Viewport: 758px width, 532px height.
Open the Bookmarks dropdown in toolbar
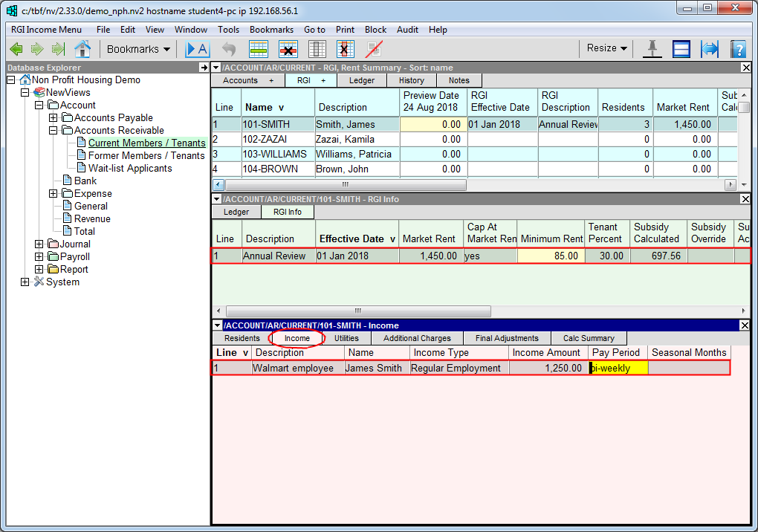[x=138, y=49]
